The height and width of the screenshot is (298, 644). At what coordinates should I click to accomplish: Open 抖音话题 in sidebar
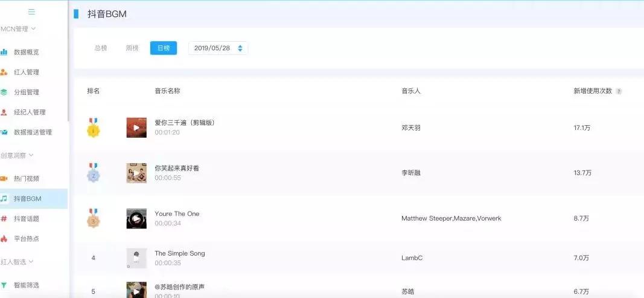click(27, 219)
